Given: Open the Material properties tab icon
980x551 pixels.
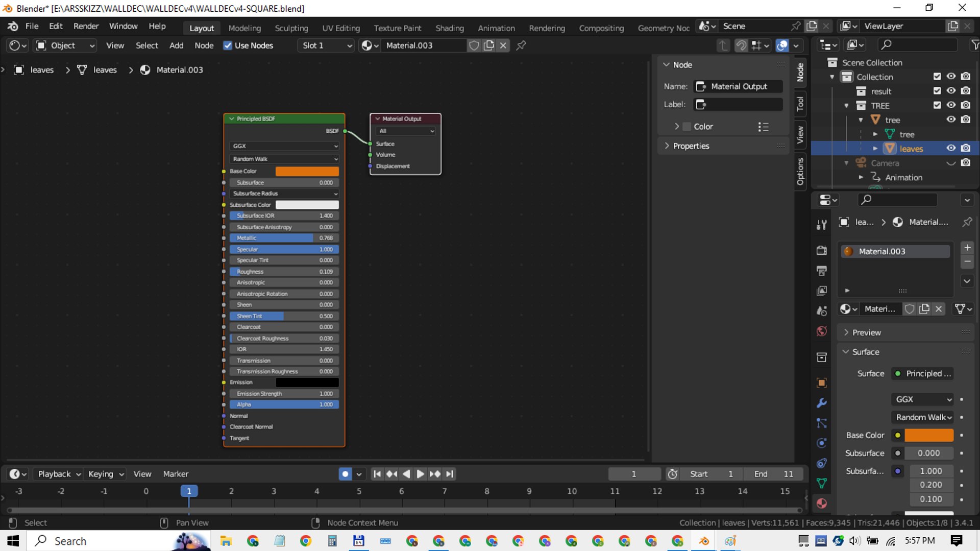Looking at the screenshot, I should coord(821,504).
